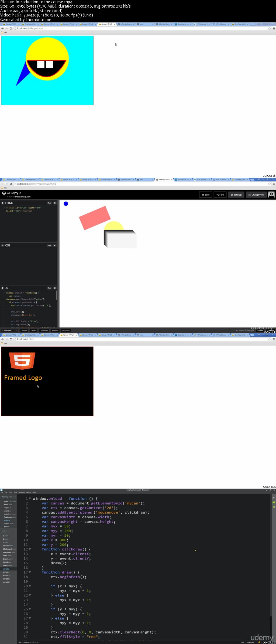Click Embed in CodePen footer
Screen dimensions: 276x644
coord(33,330)
